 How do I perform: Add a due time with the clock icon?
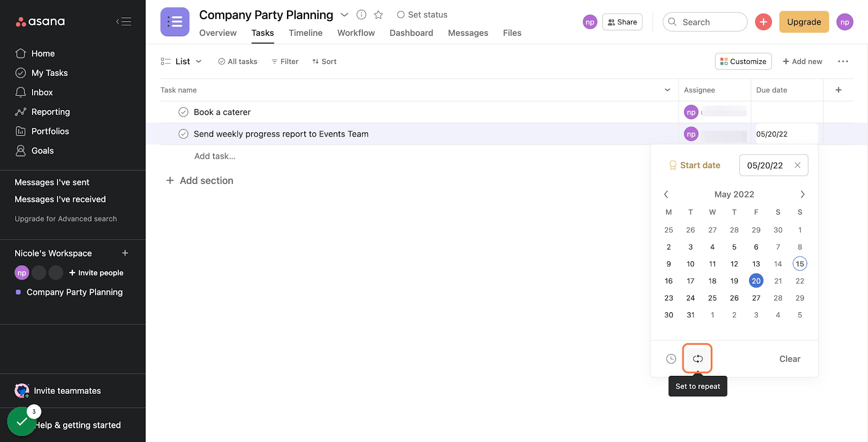671,359
